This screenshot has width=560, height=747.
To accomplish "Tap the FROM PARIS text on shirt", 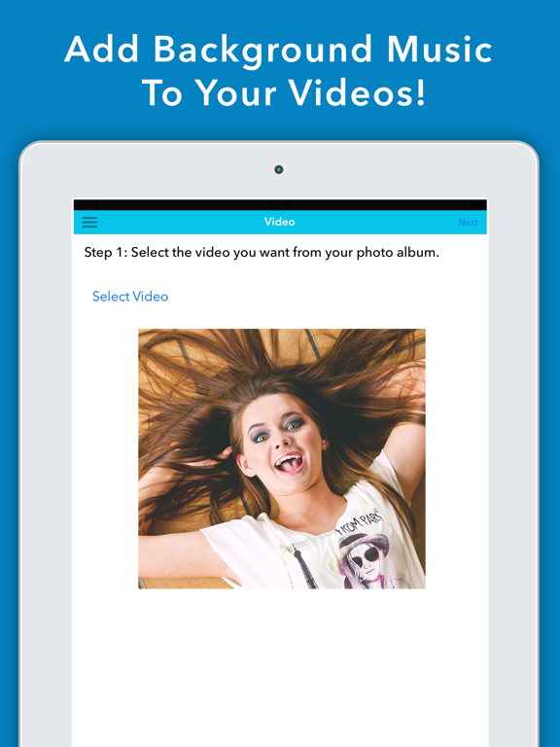I will pos(358,520).
